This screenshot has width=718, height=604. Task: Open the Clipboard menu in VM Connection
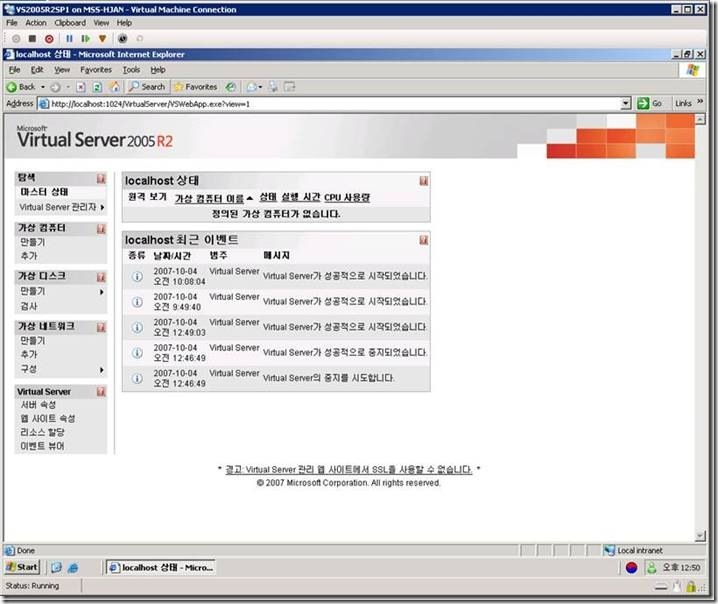click(70, 23)
